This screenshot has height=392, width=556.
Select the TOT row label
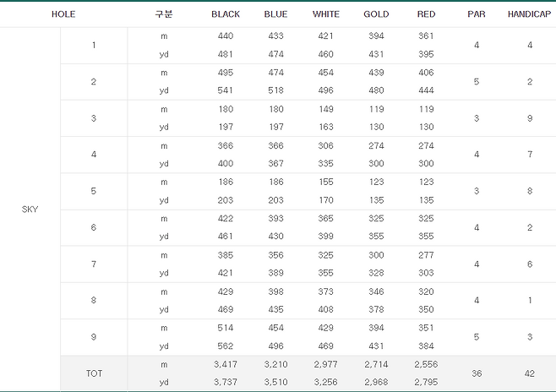[94, 373]
